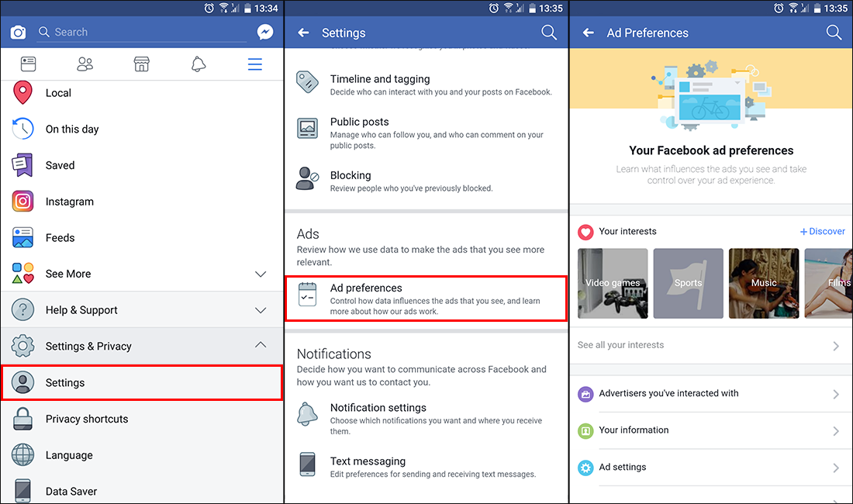Open the Data Saver option
Viewport: 853px width, 504px height.
click(x=142, y=490)
